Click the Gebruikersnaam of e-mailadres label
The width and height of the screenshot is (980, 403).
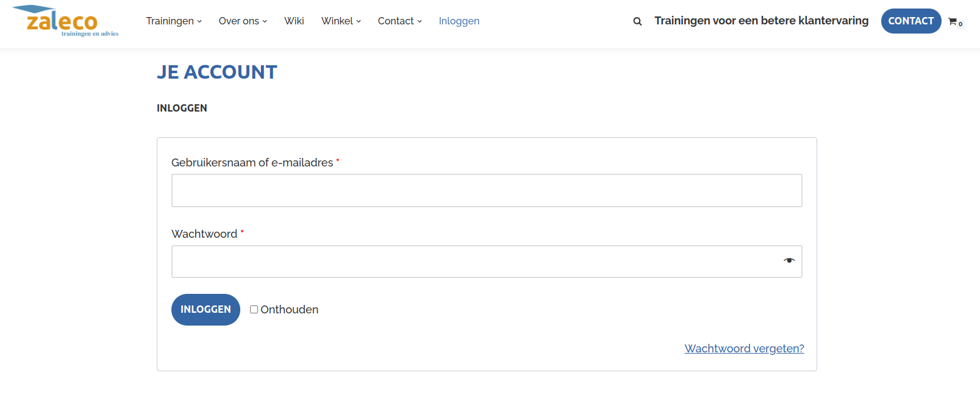(x=252, y=163)
